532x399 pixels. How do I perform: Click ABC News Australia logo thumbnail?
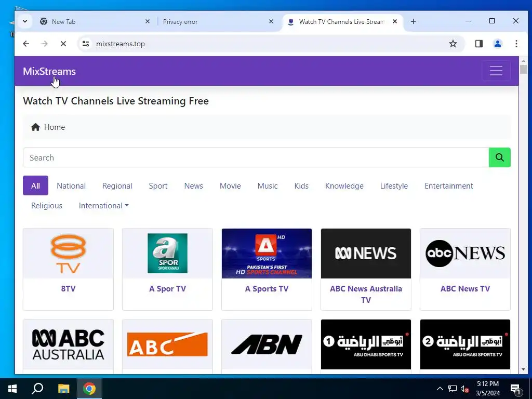366,254
